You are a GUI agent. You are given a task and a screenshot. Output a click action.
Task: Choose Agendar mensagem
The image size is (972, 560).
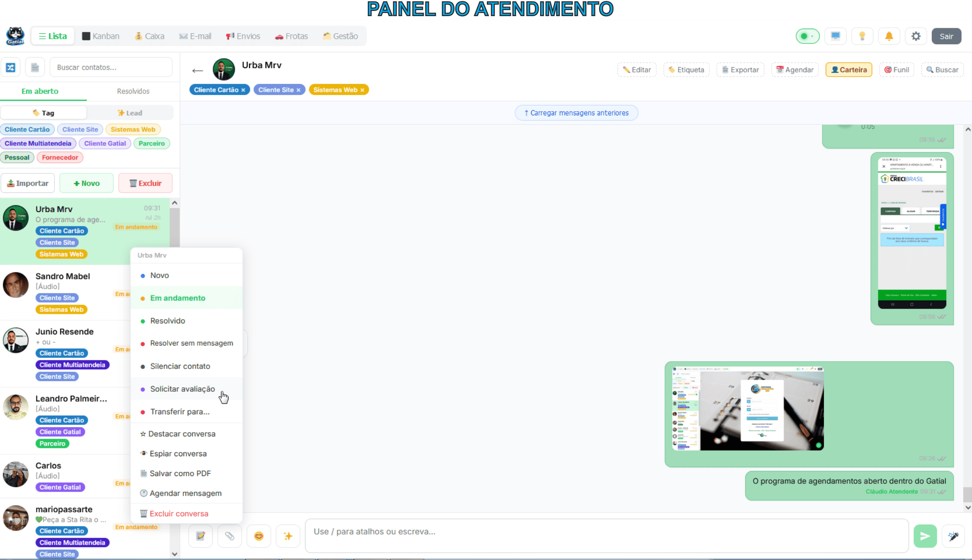pos(186,493)
